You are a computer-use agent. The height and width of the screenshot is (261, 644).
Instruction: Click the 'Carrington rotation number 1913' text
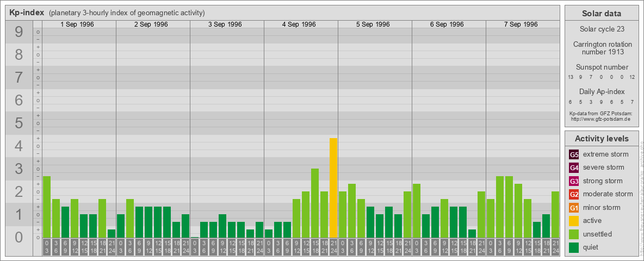click(602, 48)
